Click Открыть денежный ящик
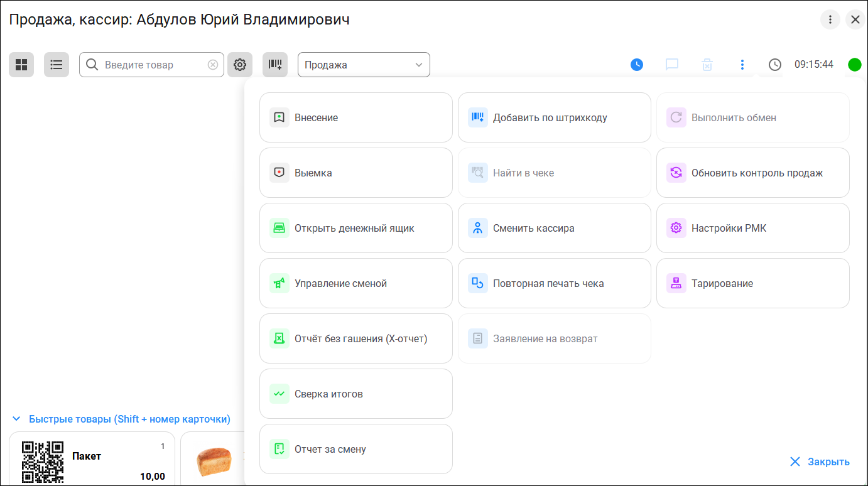Viewport: 868px width, 486px height. [x=355, y=228]
